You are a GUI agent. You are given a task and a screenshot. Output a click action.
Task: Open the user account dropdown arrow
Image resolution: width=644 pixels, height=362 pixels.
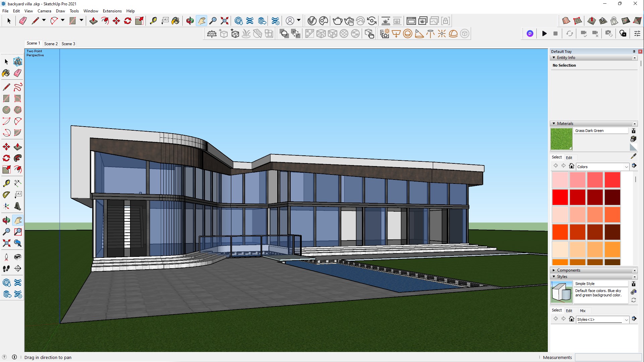[x=299, y=20]
